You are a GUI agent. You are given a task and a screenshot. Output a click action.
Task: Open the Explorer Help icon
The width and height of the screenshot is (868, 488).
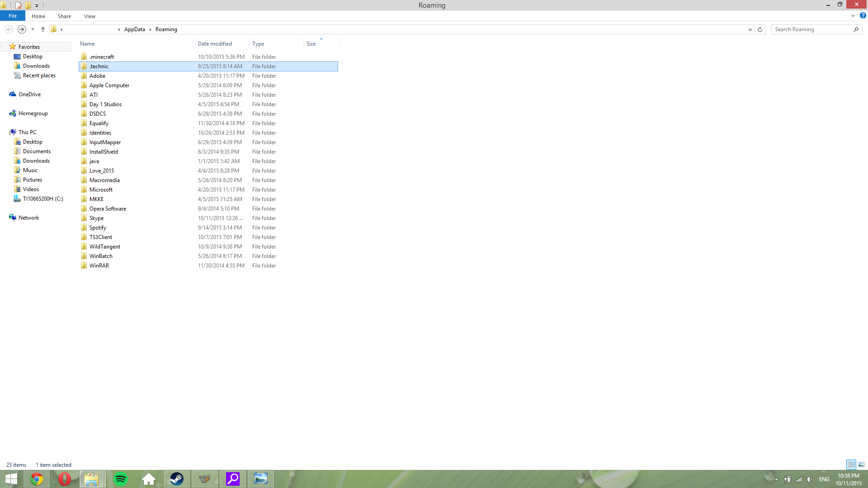[x=863, y=16]
